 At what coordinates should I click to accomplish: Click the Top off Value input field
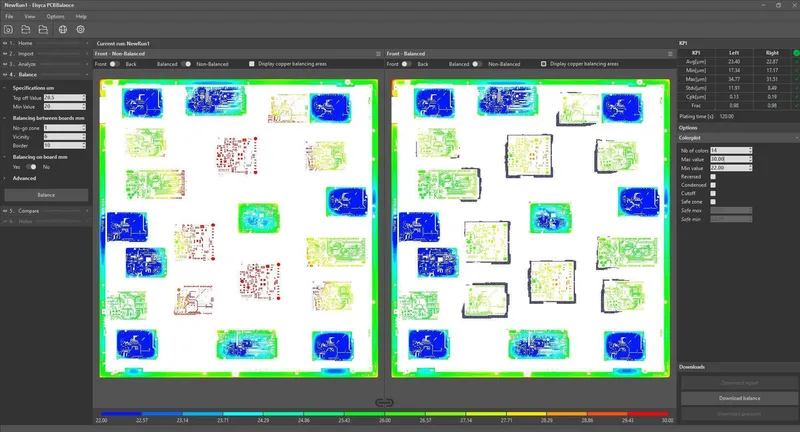[x=64, y=97]
